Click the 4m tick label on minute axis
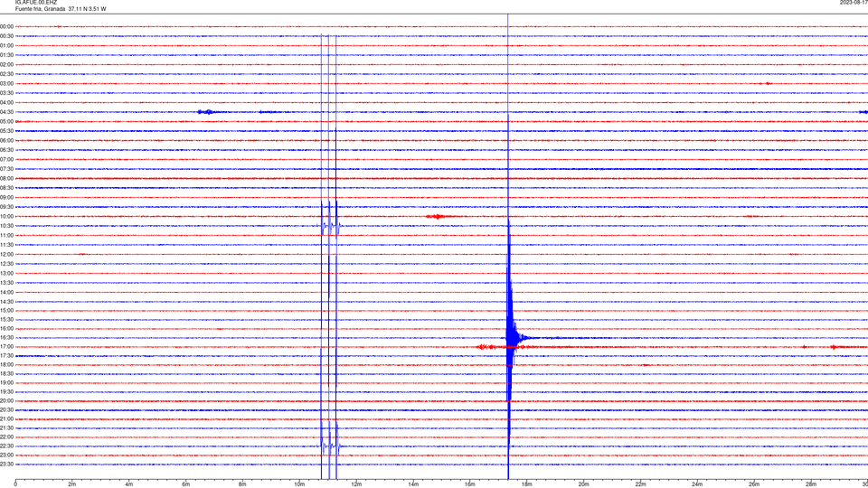This screenshot has width=868, height=488. tap(129, 484)
